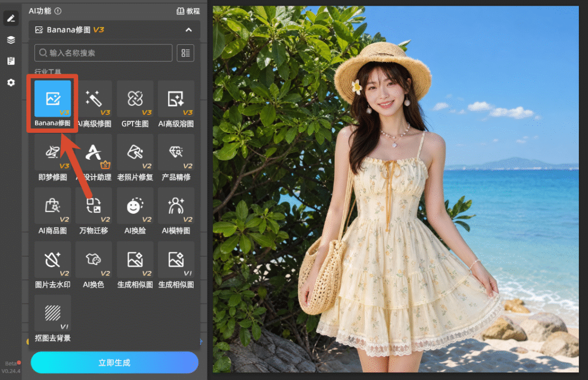Collapse the Banana修图 V3 dropdown

(x=188, y=30)
